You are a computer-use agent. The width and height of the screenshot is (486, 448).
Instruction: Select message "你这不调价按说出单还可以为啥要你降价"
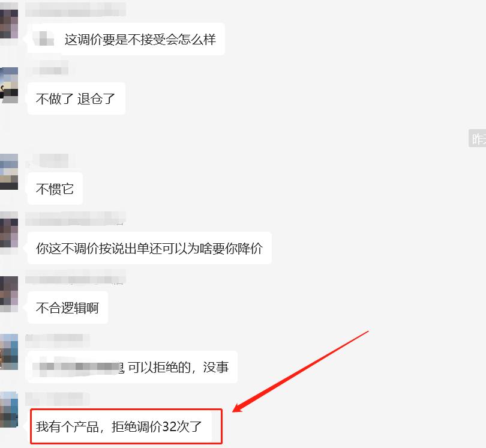click(x=149, y=248)
